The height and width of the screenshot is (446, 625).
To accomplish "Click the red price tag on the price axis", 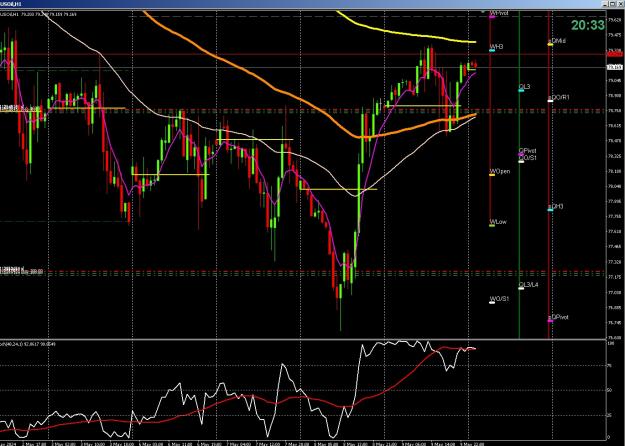I will click(x=614, y=52).
